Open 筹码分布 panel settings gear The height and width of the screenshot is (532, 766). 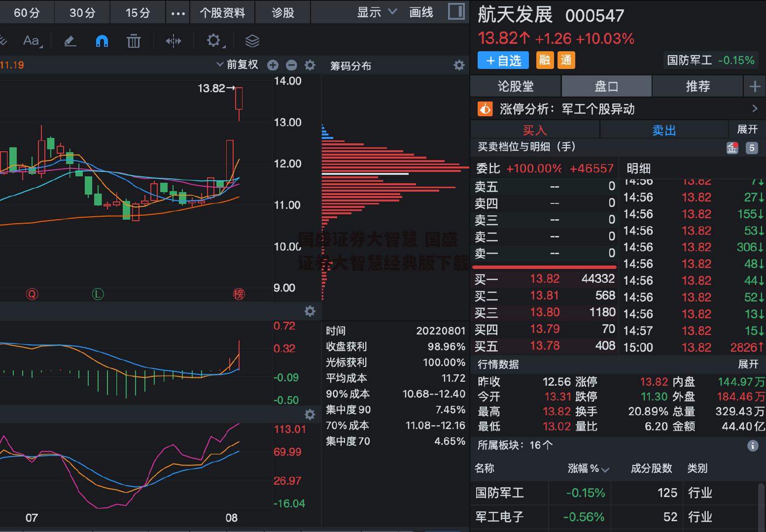pyautogui.click(x=459, y=65)
